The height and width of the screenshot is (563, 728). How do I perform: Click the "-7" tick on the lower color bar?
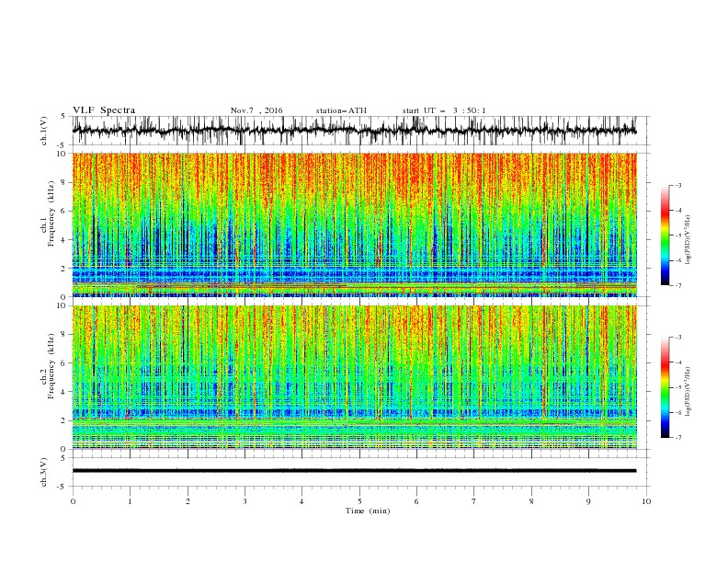click(678, 438)
